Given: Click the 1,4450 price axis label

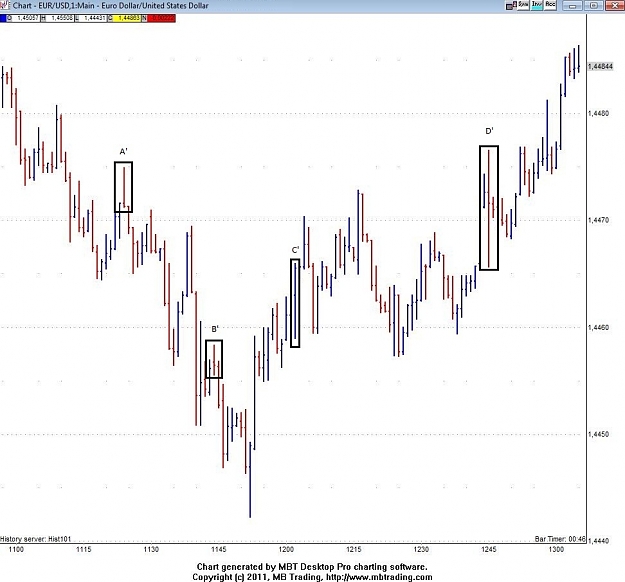Looking at the screenshot, I should pos(598,434).
